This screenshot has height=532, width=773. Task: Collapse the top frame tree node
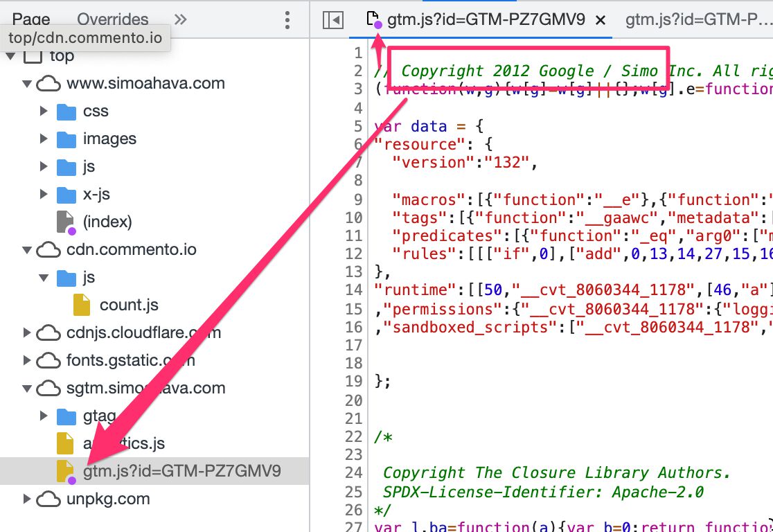click(10, 56)
